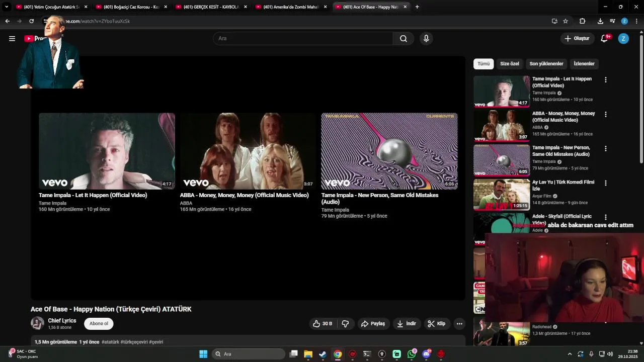Toggle the taskbar volume speaker icon
Screen dimensions: 644x362
click(x=610, y=354)
